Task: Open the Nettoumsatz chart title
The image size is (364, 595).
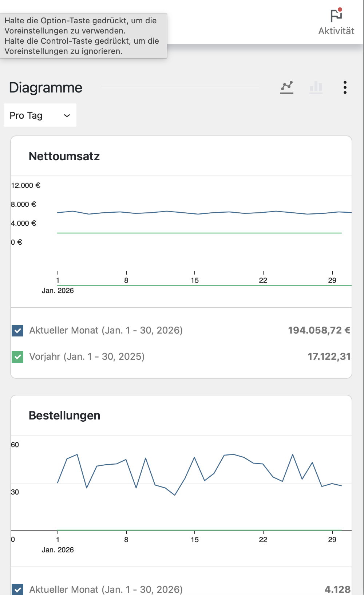Action: tap(64, 156)
